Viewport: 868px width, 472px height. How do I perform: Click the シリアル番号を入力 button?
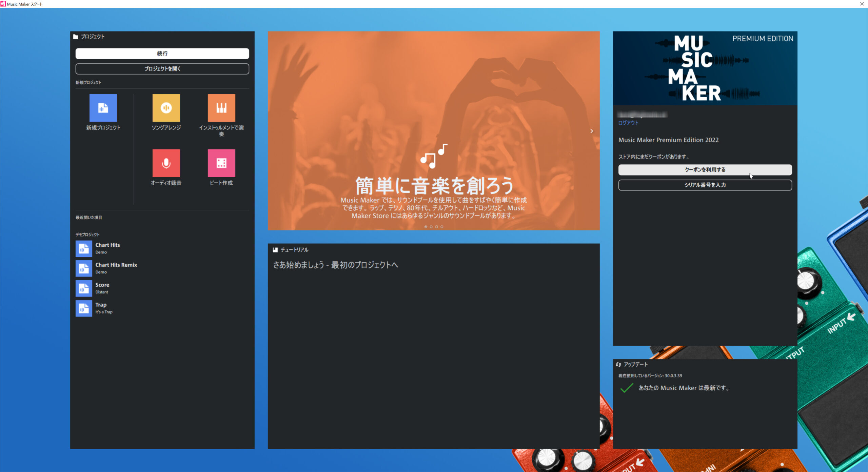705,185
